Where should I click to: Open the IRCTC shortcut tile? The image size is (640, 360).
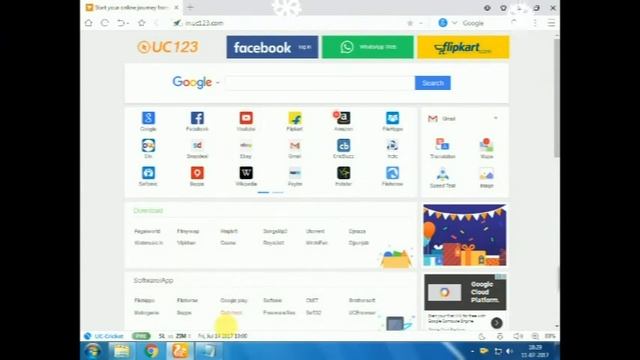[x=392, y=149]
